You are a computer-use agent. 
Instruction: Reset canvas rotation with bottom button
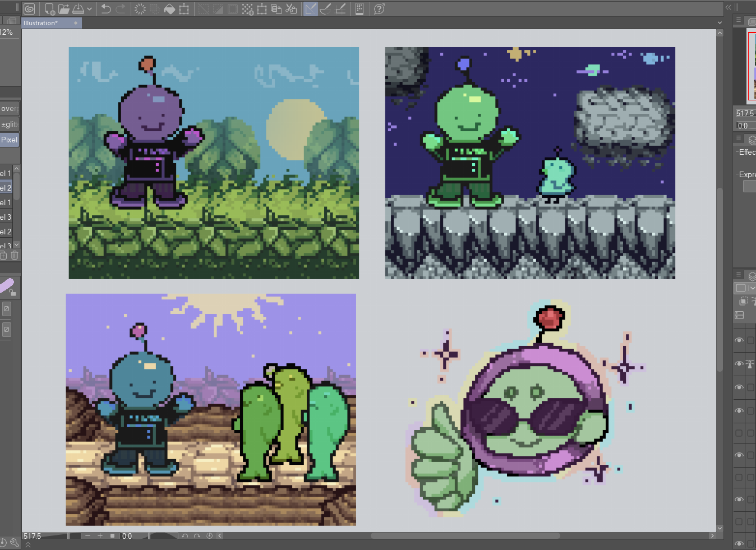pos(209,536)
